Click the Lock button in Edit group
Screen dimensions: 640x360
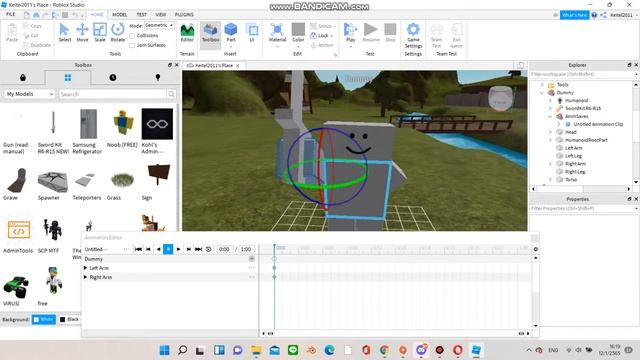pyautogui.click(x=322, y=36)
